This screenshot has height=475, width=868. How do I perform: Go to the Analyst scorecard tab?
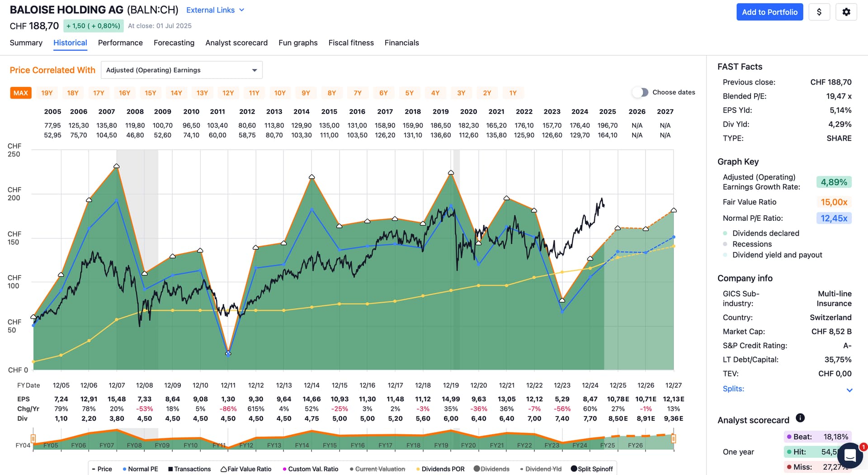(x=236, y=43)
